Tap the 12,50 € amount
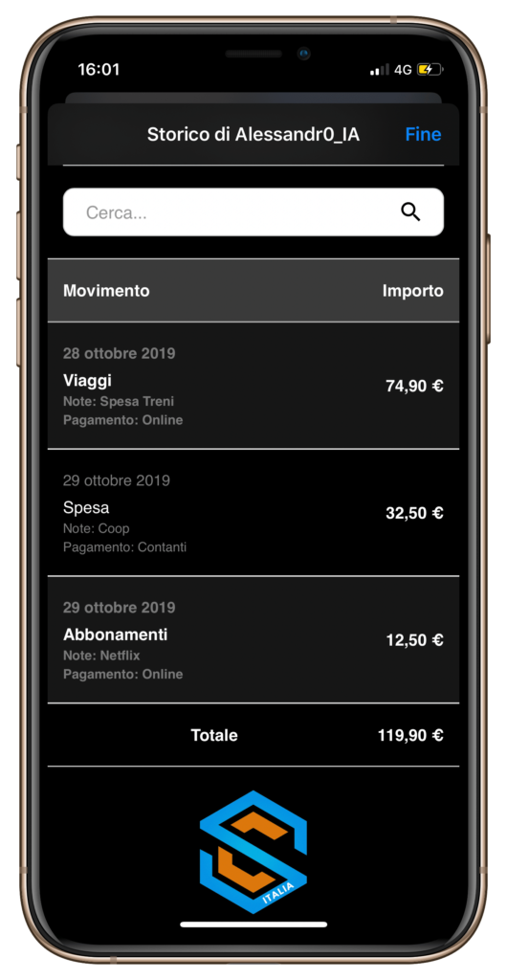The width and height of the screenshot is (507, 980). point(414,640)
